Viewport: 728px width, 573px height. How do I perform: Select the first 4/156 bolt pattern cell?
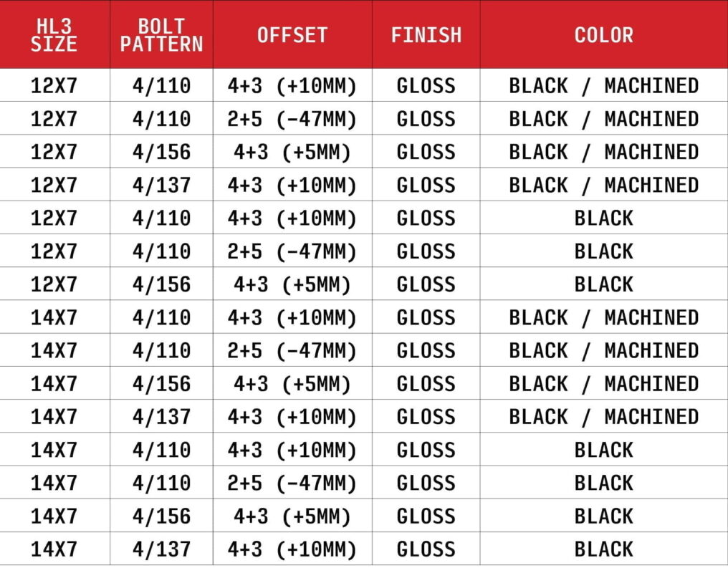[x=161, y=152]
